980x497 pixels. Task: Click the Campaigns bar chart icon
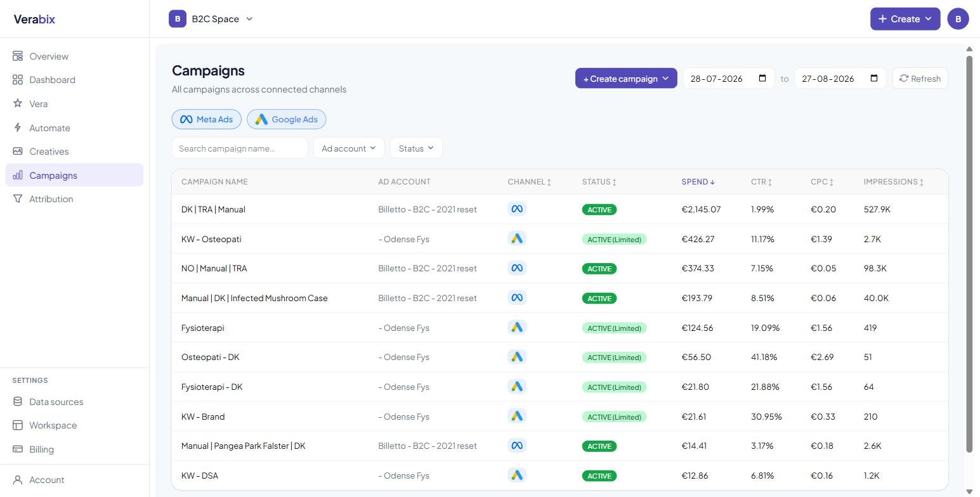[x=18, y=175]
